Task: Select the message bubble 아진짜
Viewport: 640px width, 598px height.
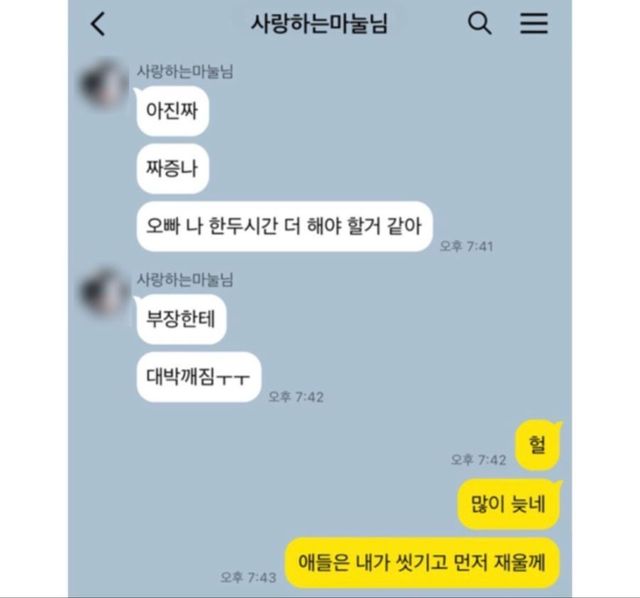Action: coord(173,111)
